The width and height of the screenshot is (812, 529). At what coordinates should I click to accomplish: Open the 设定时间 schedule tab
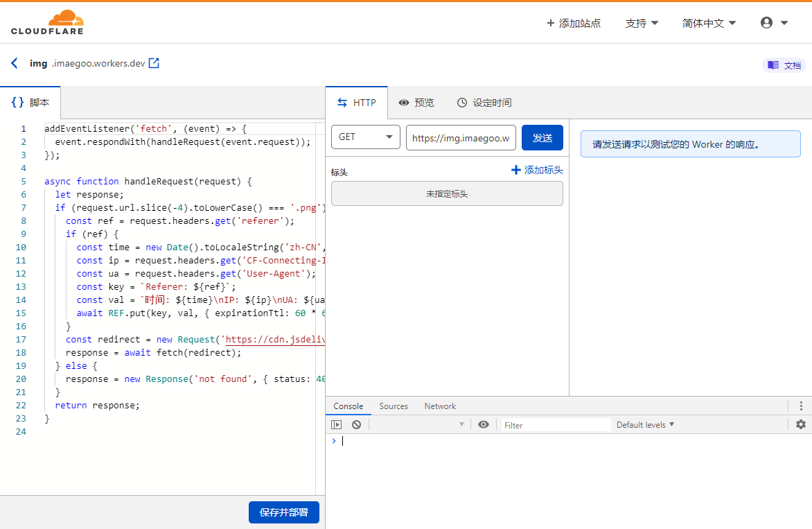point(484,103)
